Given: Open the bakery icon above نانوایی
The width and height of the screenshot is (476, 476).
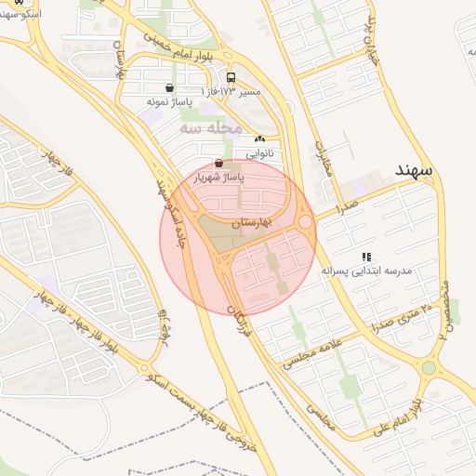Looking at the screenshot, I should [259, 139].
